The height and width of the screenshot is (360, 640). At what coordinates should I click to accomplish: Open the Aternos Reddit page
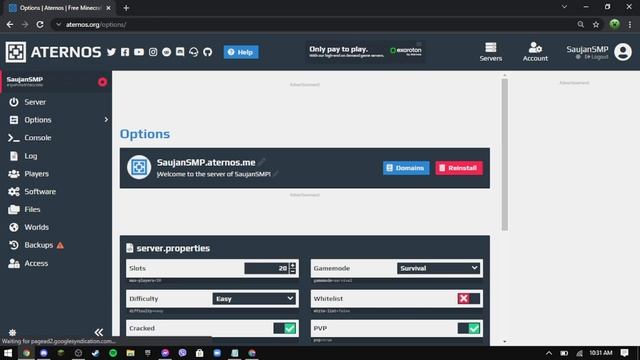(167, 52)
